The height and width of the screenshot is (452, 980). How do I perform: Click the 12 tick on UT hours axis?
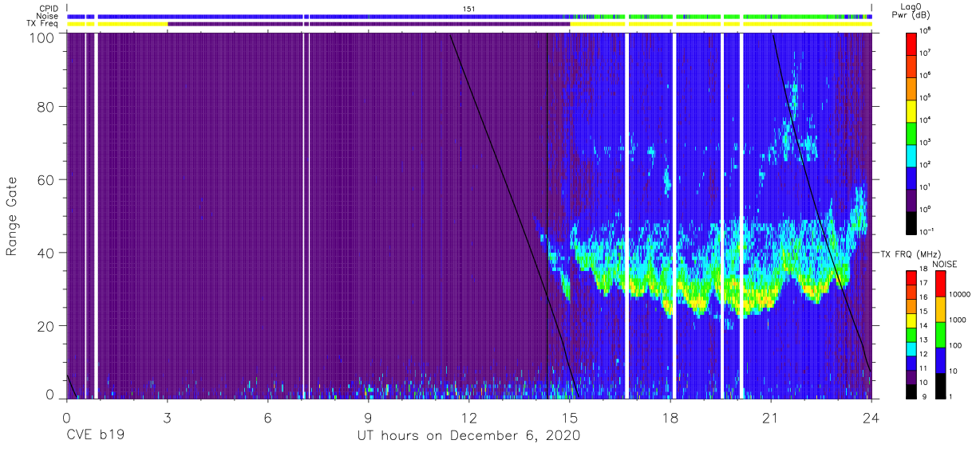coord(469,417)
